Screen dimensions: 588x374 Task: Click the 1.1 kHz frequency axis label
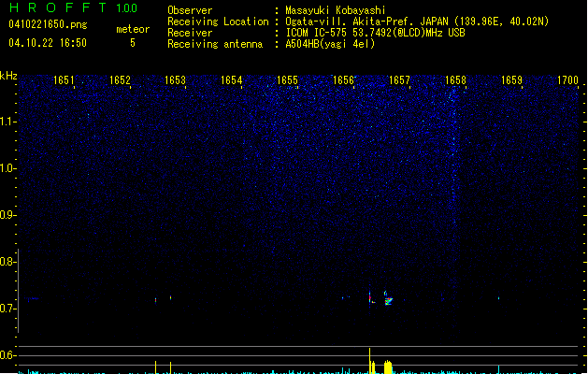(7, 122)
